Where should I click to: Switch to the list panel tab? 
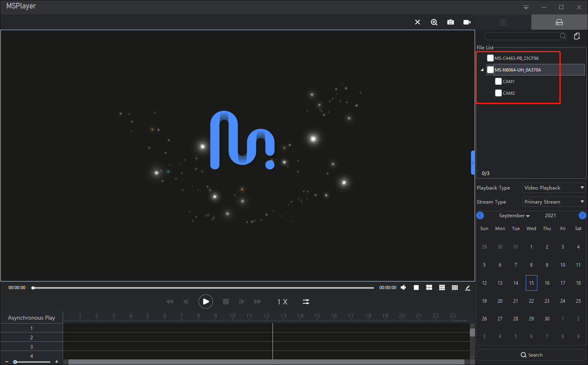[503, 22]
